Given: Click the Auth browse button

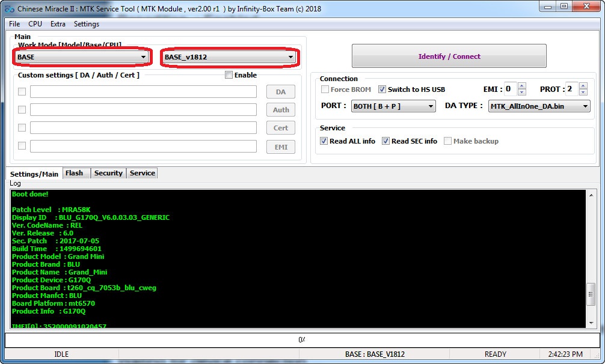Looking at the screenshot, I should (280, 110).
